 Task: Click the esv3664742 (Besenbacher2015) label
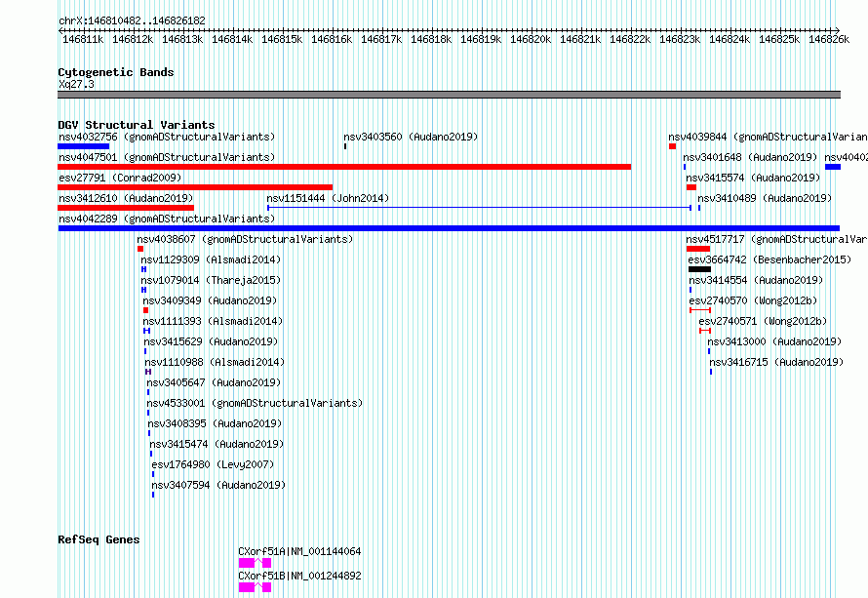(769, 259)
